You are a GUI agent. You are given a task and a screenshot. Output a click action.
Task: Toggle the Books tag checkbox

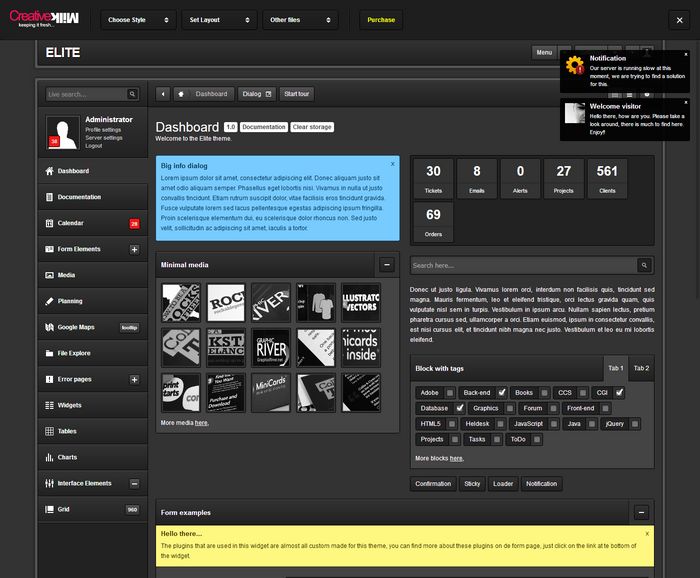click(544, 393)
